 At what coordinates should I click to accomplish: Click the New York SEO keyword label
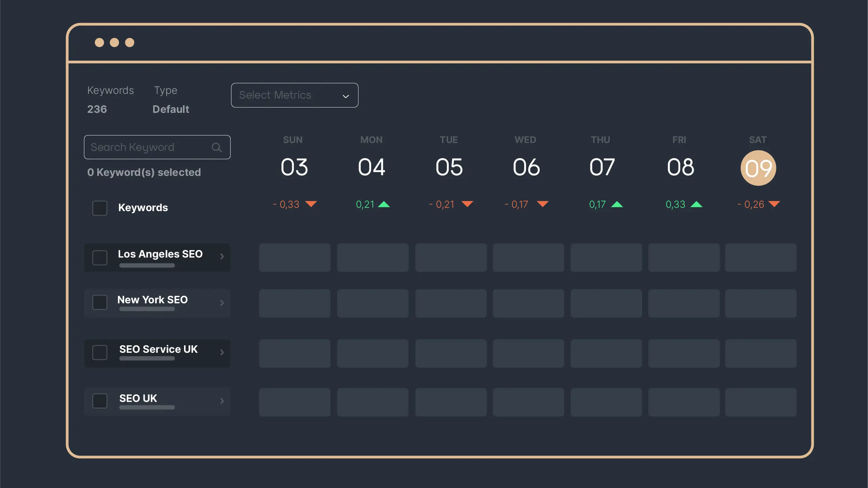[x=153, y=300]
